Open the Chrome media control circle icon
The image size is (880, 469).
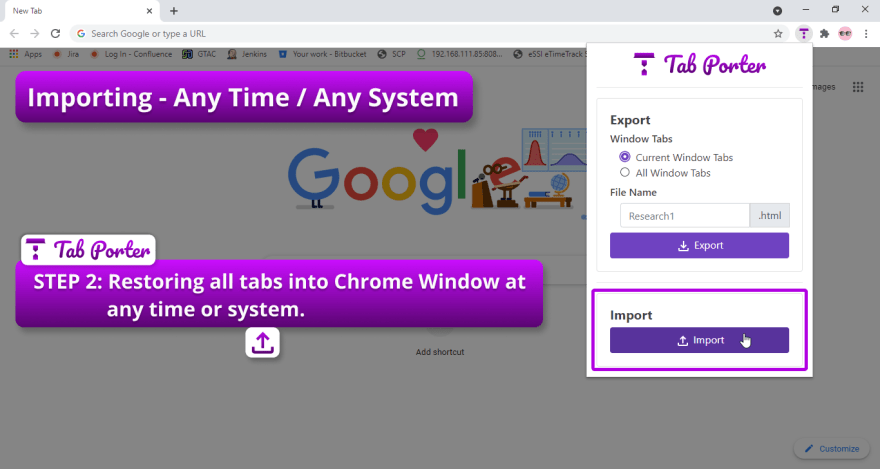[x=777, y=11]
